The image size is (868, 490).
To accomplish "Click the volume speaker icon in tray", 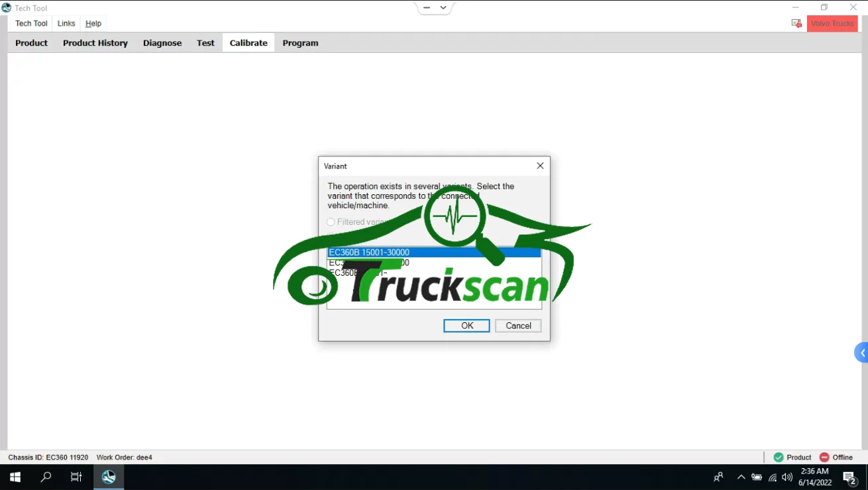I will tap(787, 477).
